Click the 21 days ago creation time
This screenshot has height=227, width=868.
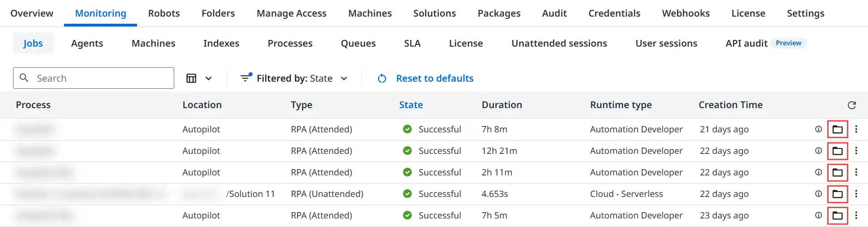coord(724,129)
